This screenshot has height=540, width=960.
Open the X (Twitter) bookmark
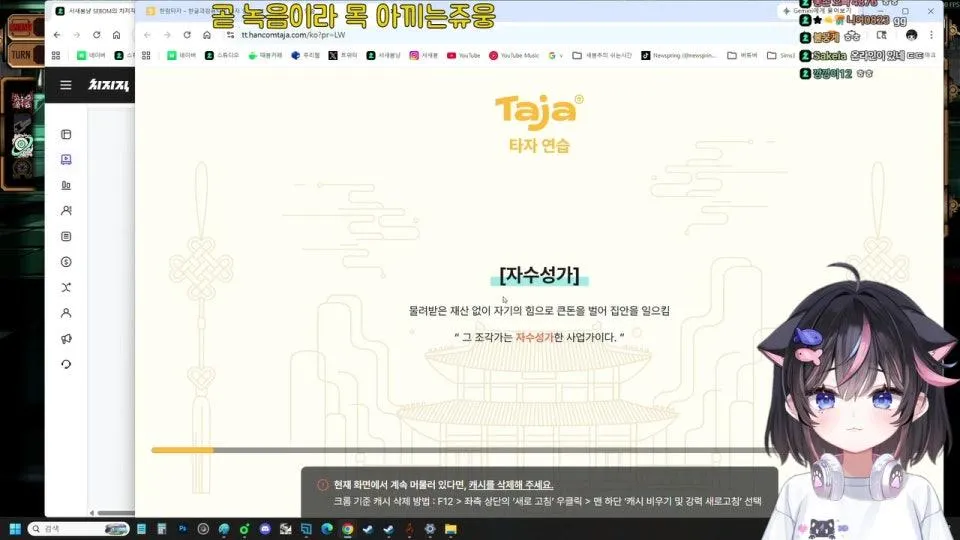[342, 55]
